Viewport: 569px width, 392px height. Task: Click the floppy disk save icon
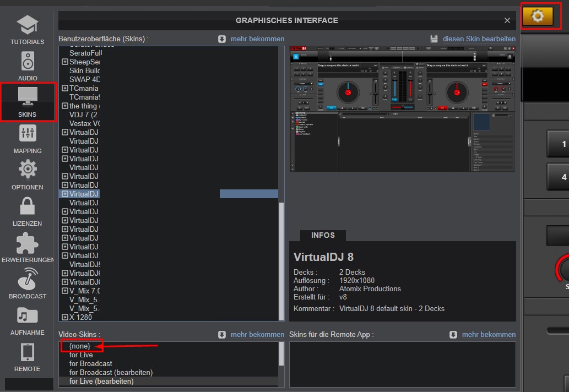pyautogui.click(x=434, y=39)
